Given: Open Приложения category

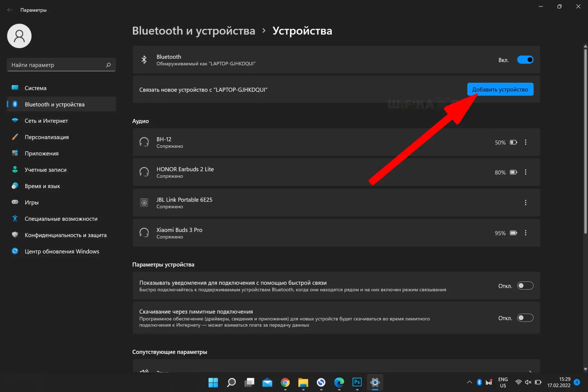Looking at the screenshot, I should (61, 153).
